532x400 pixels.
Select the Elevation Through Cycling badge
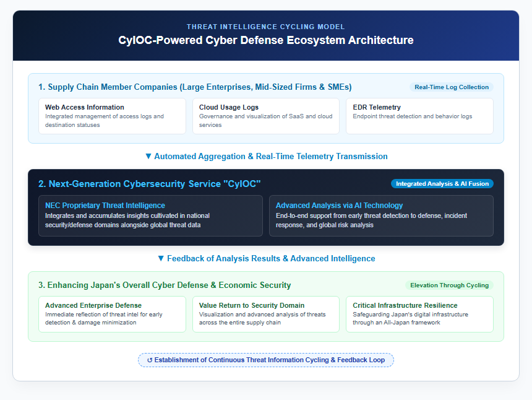click(x=450, y=285)
